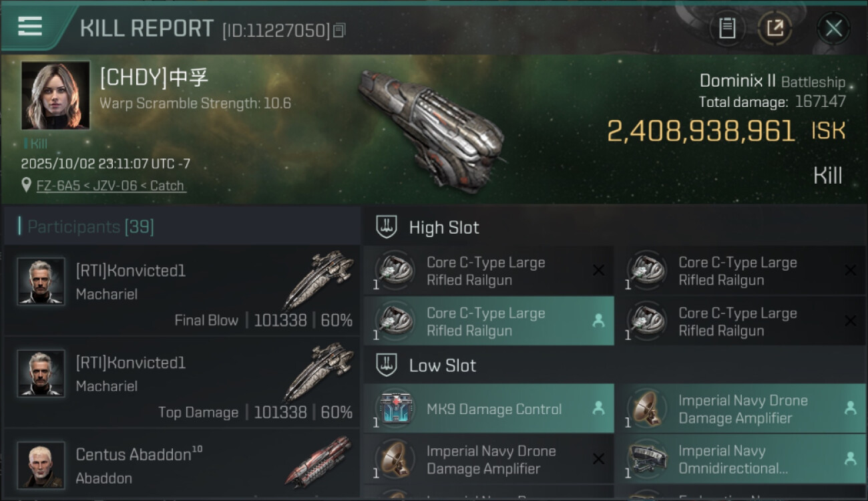Open victim CHDY pilot portrait
The image size is (868, 501).
coord(55,96)
